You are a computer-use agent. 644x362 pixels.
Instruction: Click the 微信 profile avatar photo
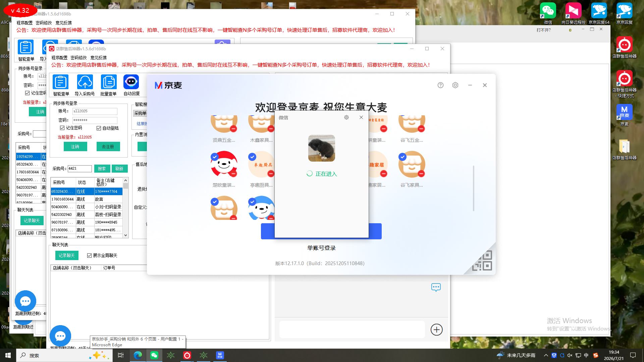[x=321, y=148]
